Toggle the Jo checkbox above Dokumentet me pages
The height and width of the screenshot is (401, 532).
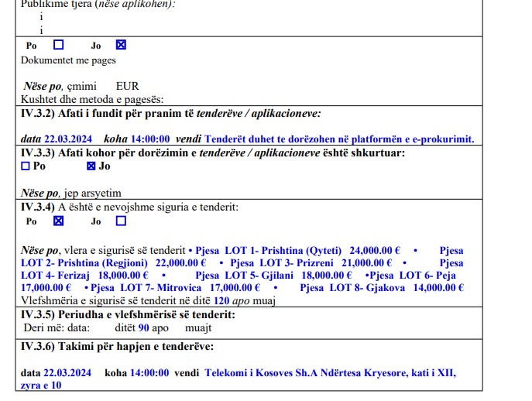coord(121,45)
